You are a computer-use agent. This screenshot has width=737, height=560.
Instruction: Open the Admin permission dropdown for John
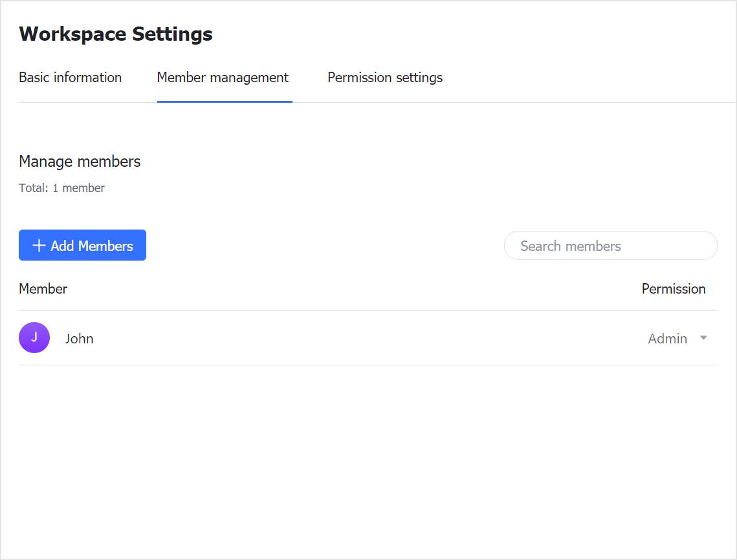677,338
